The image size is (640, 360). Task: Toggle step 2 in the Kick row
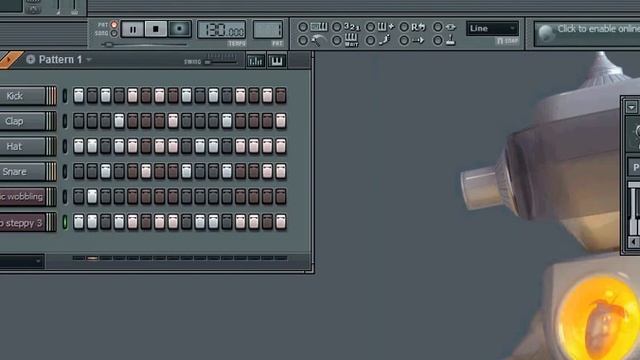(92, 96)
